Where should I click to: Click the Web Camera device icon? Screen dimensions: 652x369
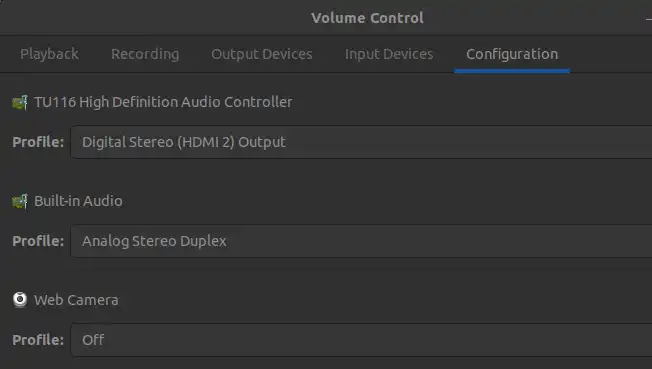(x=20, y=300)
